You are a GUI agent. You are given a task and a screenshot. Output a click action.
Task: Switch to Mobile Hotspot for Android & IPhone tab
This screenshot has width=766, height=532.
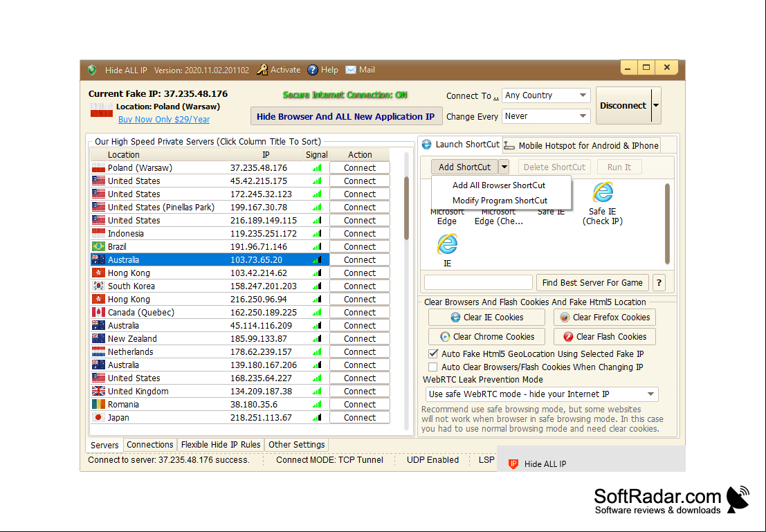click(x=583, y=145)
